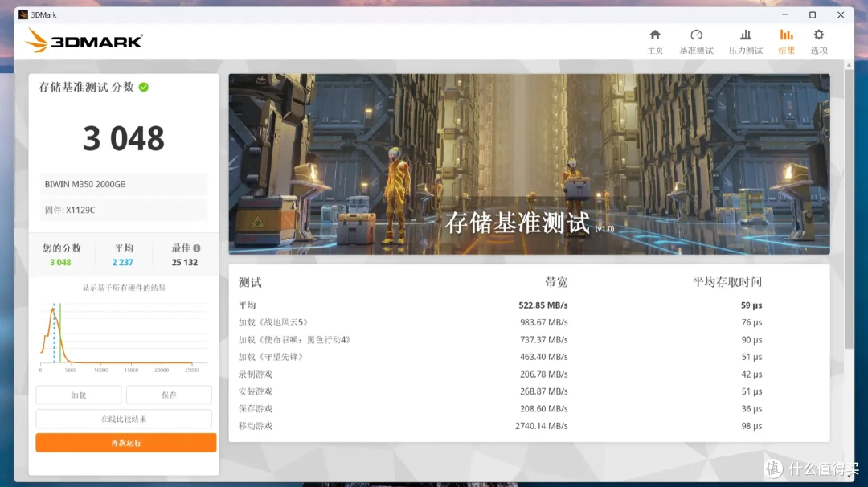Screen dimensions: 868x487
Task: Click the 安装游戏 row label
Action: coord(256,391)
